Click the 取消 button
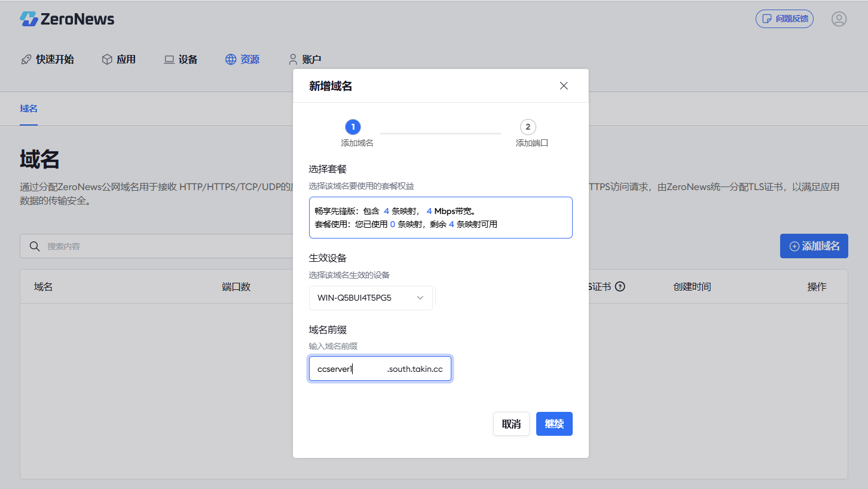Screen dimensions: 868x489 [x=511, y=424]
